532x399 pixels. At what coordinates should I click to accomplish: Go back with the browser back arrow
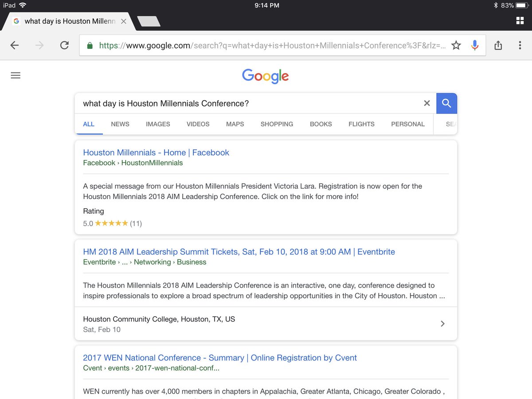(15, 45)
